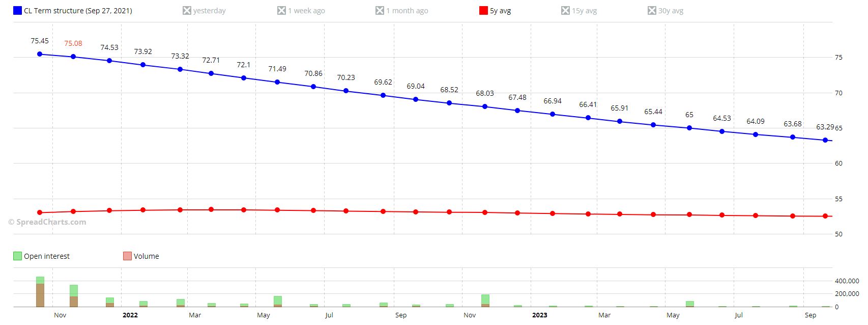Click the first blue data point at 75.45

point(40,54)
